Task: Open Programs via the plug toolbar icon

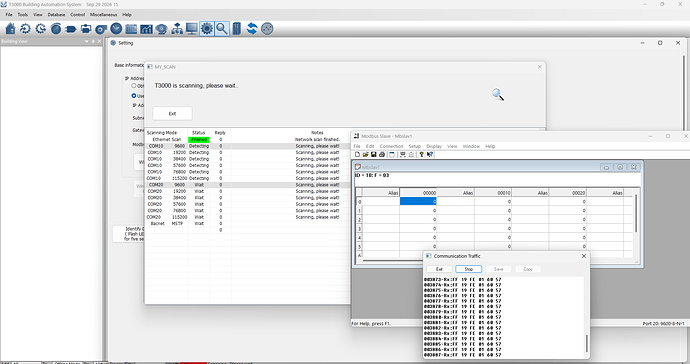Action: (71, 29)
